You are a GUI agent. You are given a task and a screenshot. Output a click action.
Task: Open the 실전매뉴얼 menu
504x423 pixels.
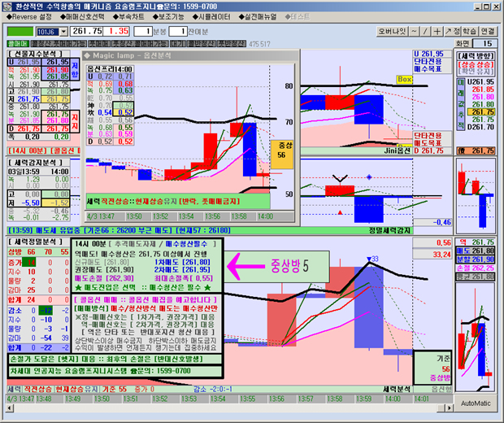(x=258, y=17)
